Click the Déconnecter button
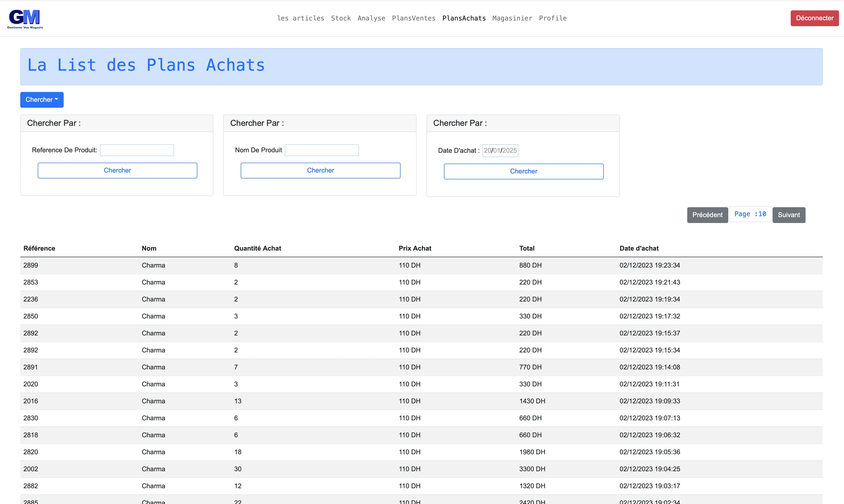The height and width of the screenshot is (504, 844). point(815,18)
